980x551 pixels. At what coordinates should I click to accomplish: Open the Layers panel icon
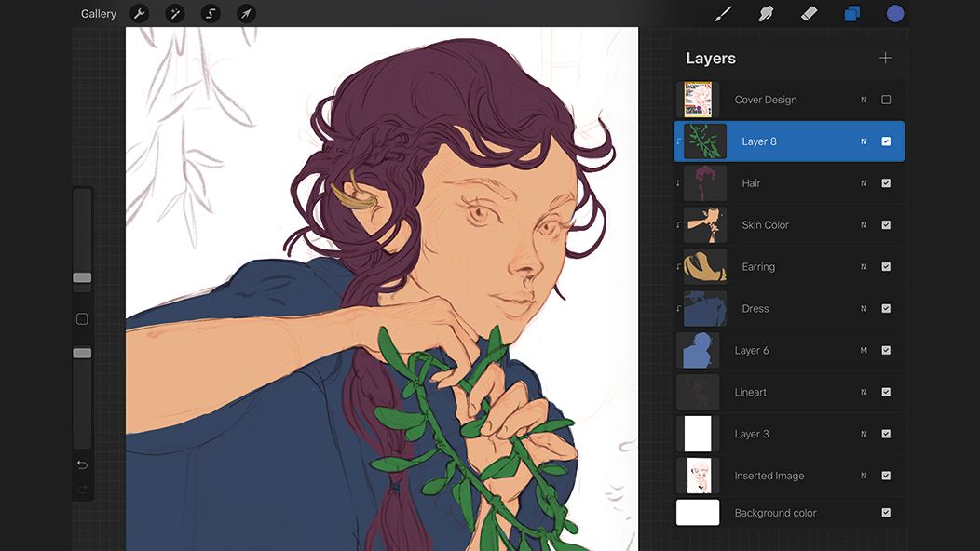(851, 13)
